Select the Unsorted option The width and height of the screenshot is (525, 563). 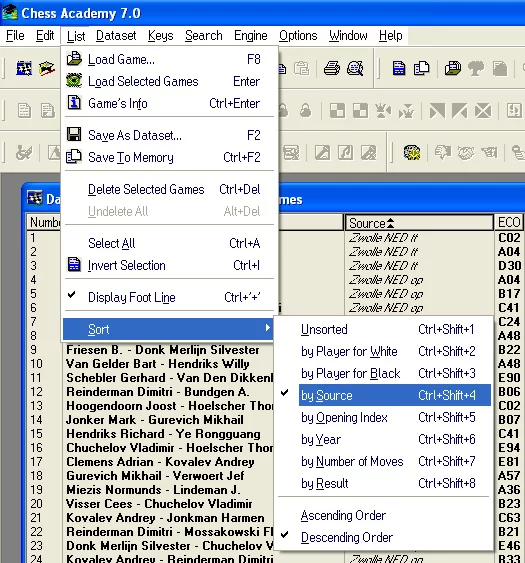point(384,329)
